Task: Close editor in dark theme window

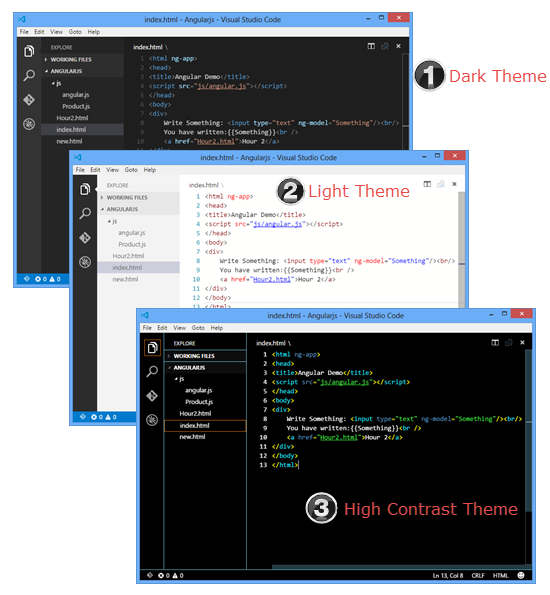Action: tap(399, 46)
